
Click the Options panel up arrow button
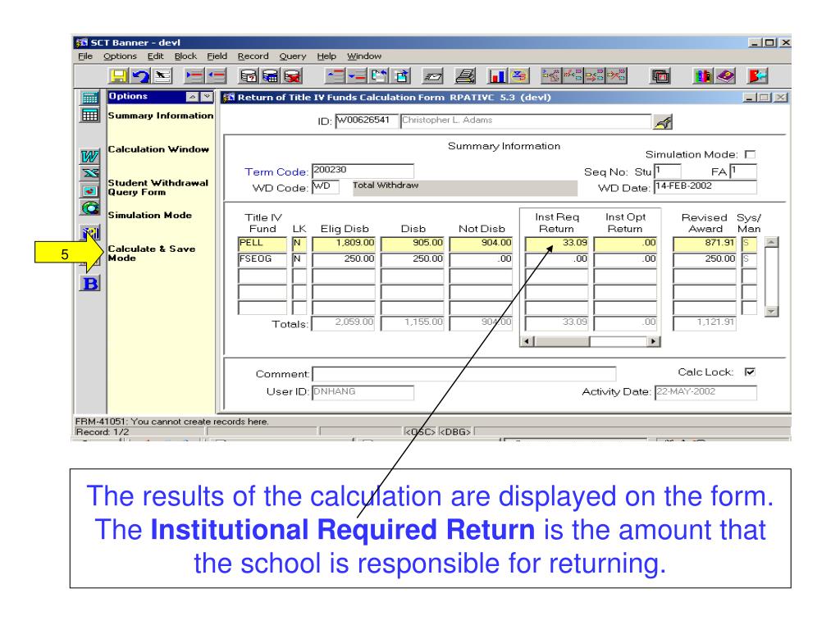pyautogui.click(x=192, y=97)
